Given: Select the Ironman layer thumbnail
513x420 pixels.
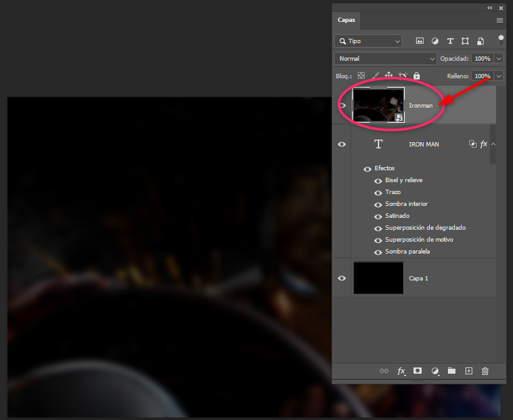Looking at the screenshot, I should tap(378, 105).
